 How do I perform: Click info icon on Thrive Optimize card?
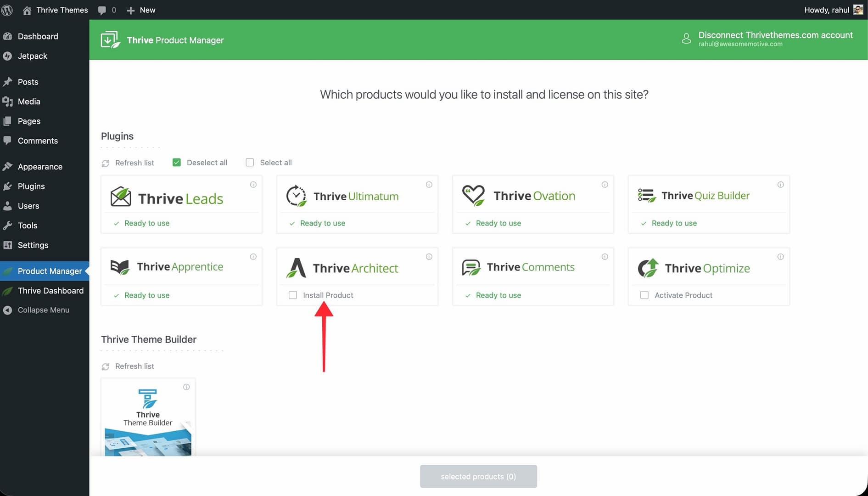tap(780, 257)
